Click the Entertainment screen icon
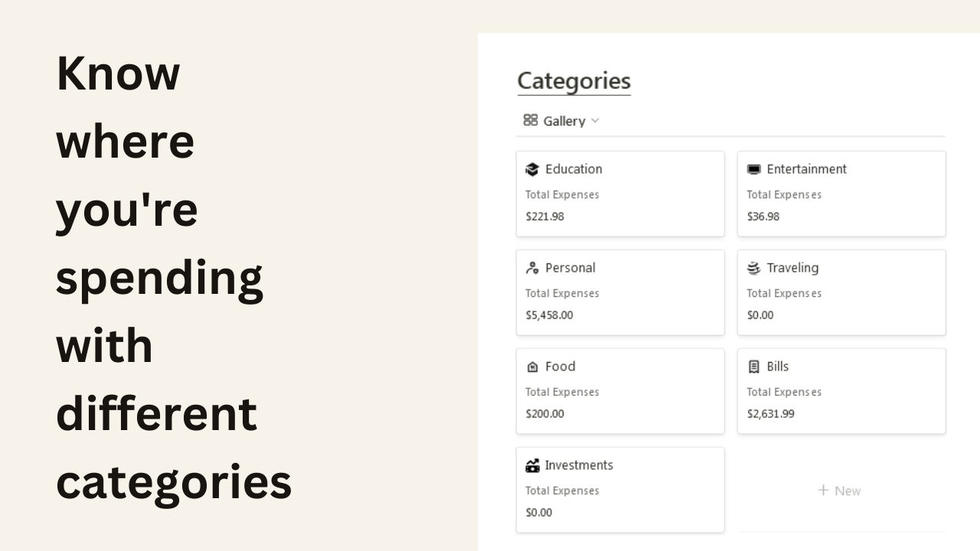 coord(753,169)
